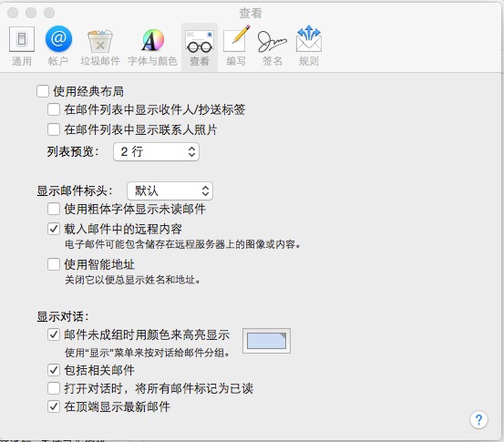504x442 pixels.
Task: Open the 显示邮件标头 默认 dropdown
Action: [170, 191]
